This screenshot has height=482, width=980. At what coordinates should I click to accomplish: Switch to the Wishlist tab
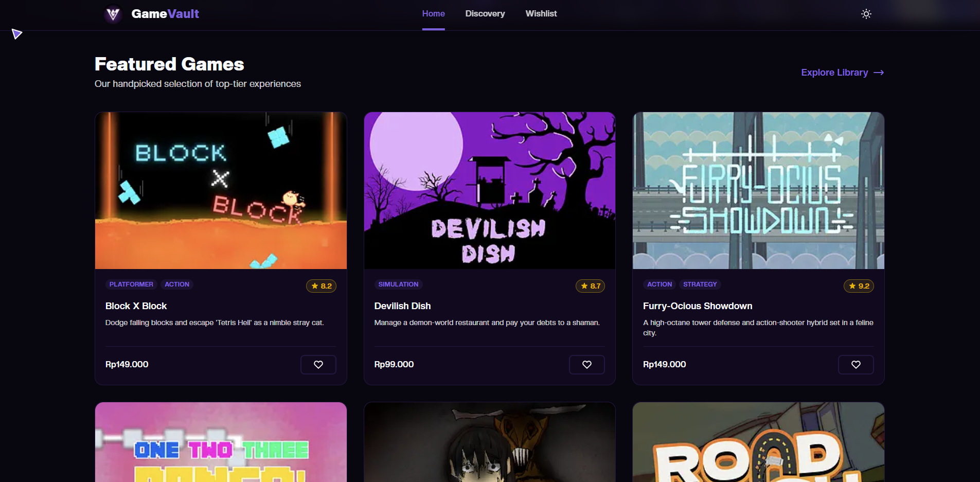541,14
